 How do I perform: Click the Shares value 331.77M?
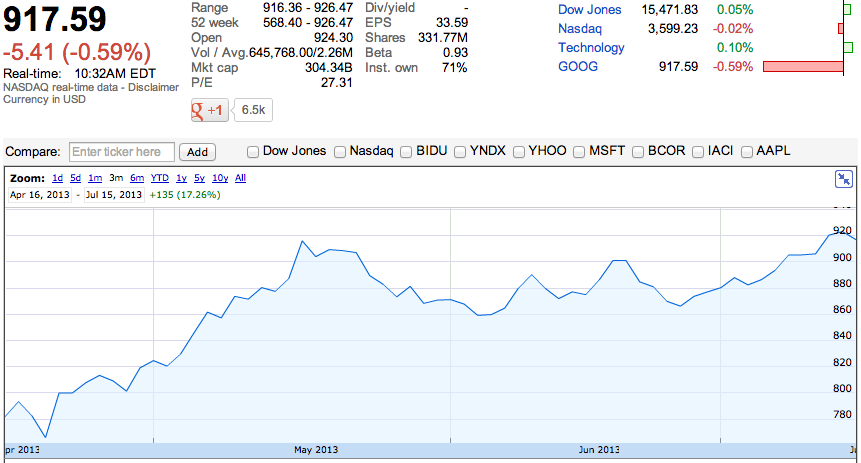[443, 38]
